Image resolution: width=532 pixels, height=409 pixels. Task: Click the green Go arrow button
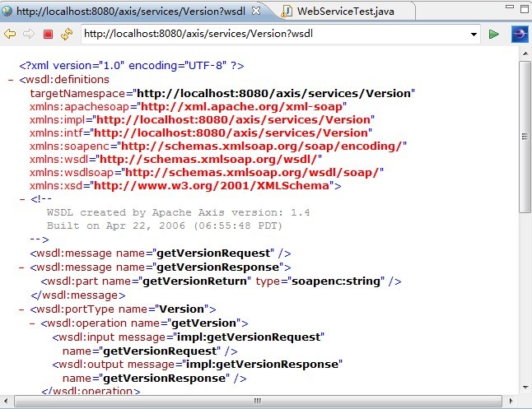pos(493,35)
